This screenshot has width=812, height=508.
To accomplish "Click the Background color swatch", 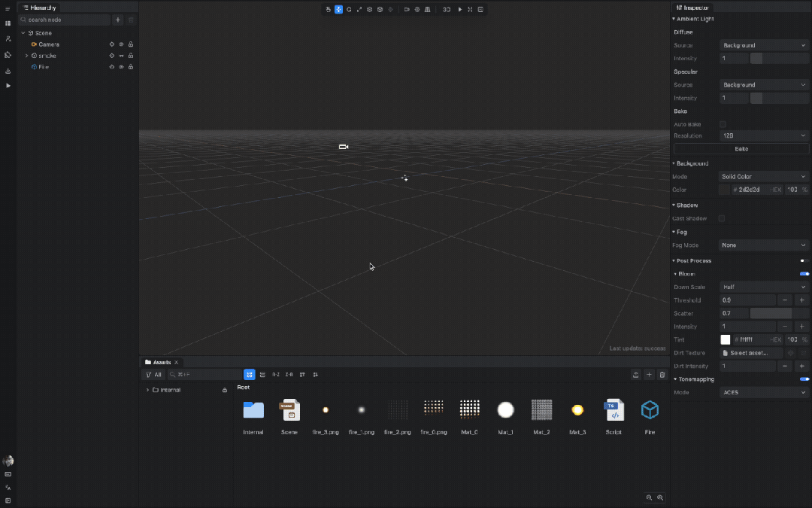I will [x=724, y=190].
